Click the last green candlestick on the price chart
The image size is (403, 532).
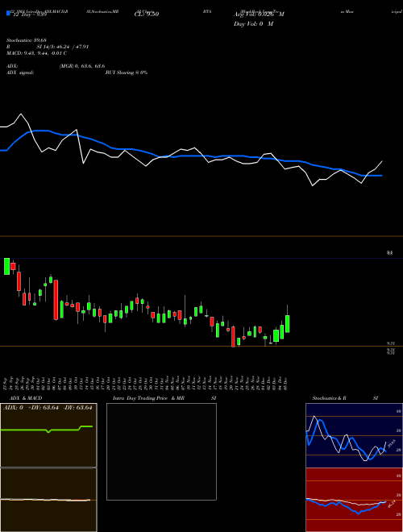pos(287,324)
